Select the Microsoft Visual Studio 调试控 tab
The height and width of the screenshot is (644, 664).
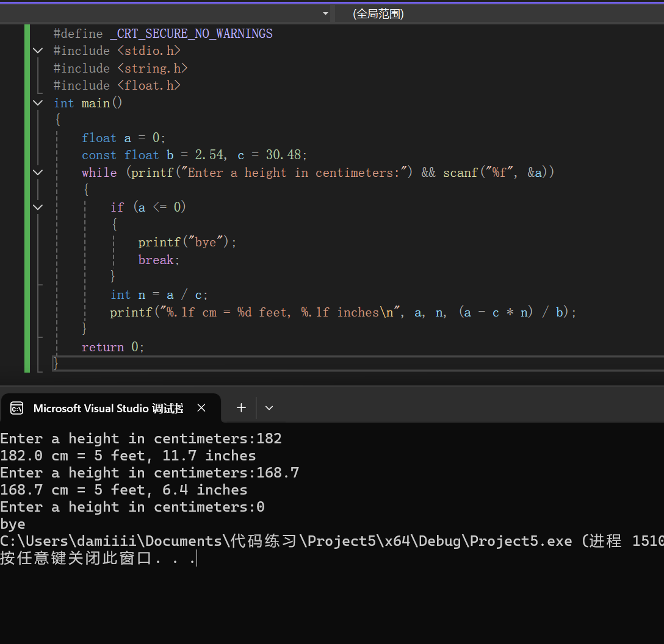coord(110,408)
